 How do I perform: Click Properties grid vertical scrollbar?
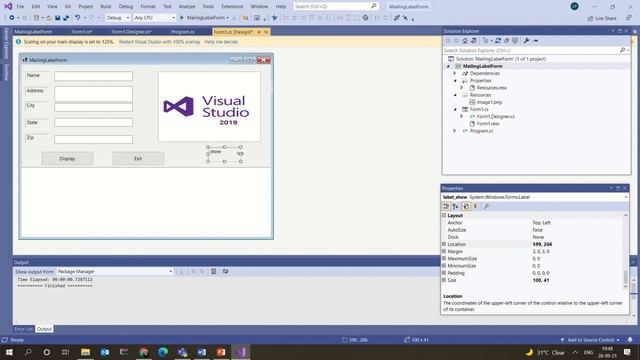(625, 251)
